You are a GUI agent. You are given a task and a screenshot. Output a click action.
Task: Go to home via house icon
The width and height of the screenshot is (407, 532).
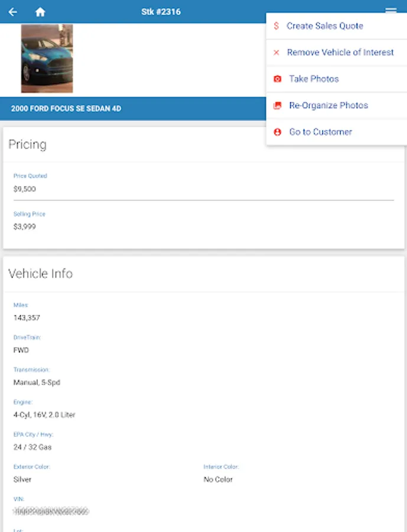(x=40, y=12)
